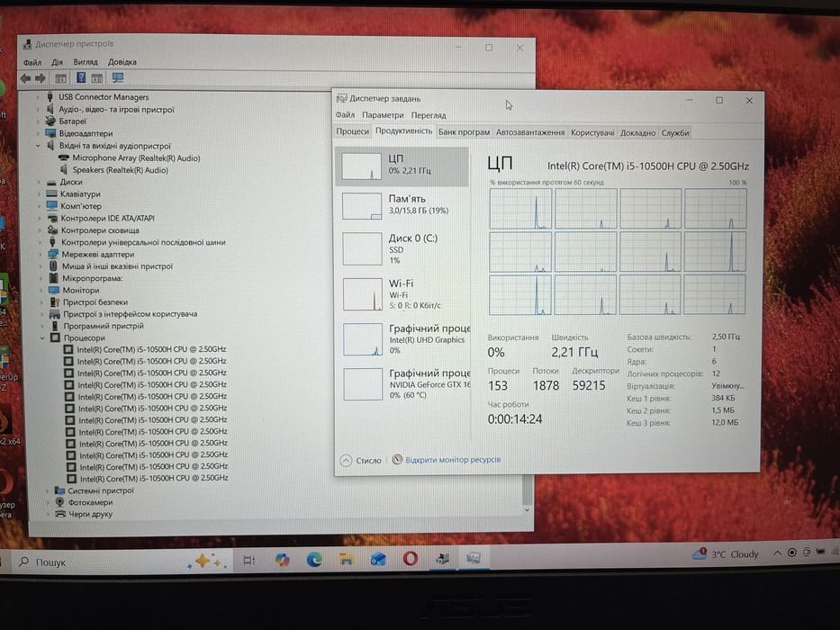Expand the Монітори node
This screenshot has height=630, width=840.
tap(41, 291)
